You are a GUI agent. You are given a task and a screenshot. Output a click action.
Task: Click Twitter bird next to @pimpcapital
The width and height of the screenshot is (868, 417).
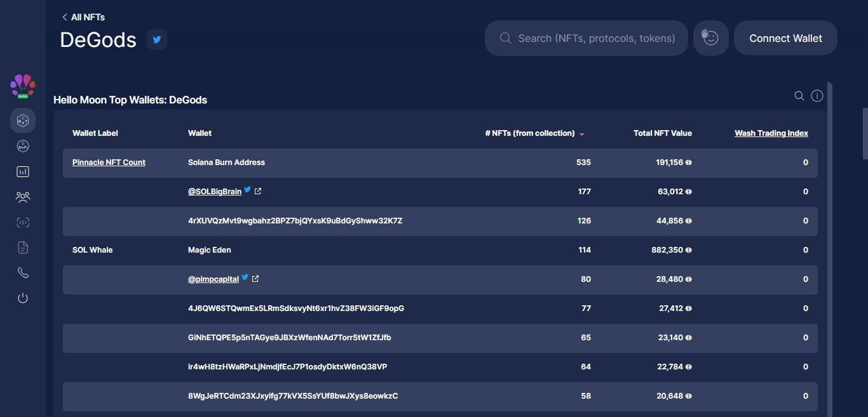pos(245,278)
